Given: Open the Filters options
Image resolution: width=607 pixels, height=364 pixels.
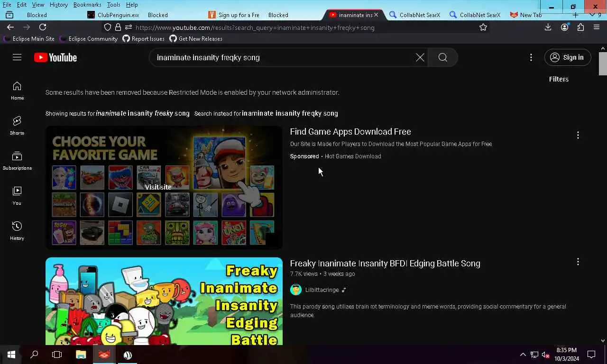Looking at the screenshot, I should 559,79.
